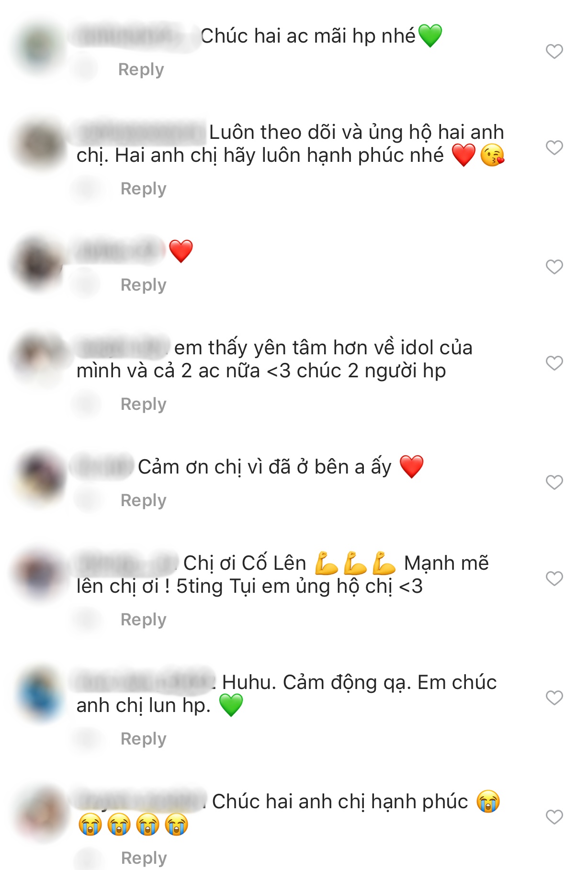Viewport: 588px width, 870px height.
Task: Reply to 'Huhu. Cảm động qạ' comment
Action: tap(143, 739)
